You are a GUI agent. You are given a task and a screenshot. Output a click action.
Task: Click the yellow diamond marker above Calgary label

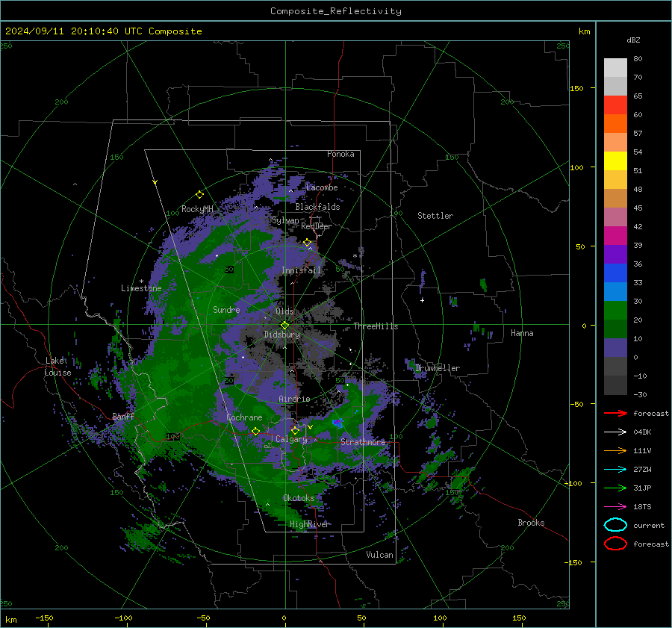pyautogui.click(x=295, y=430)
